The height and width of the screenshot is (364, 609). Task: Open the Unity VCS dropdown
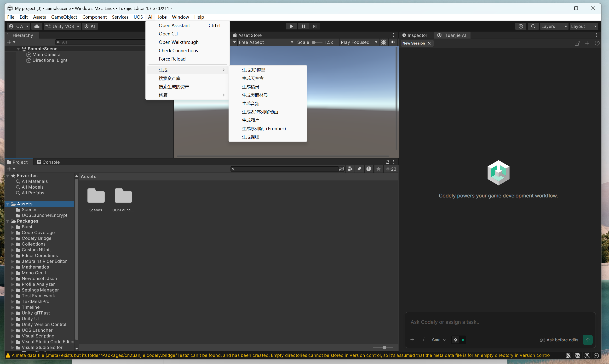63,26
